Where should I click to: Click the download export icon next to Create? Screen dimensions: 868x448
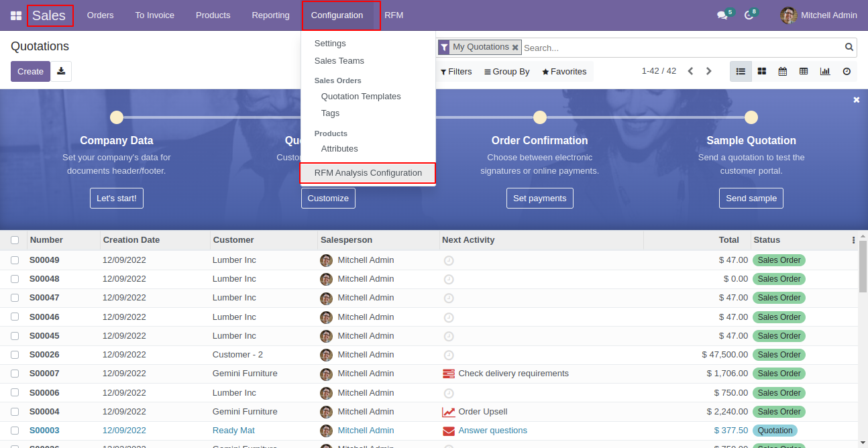61,71
